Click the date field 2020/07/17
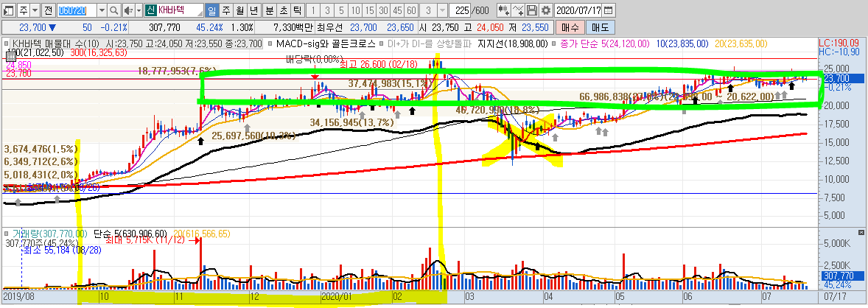868x308 pixels. pos(578,10)
